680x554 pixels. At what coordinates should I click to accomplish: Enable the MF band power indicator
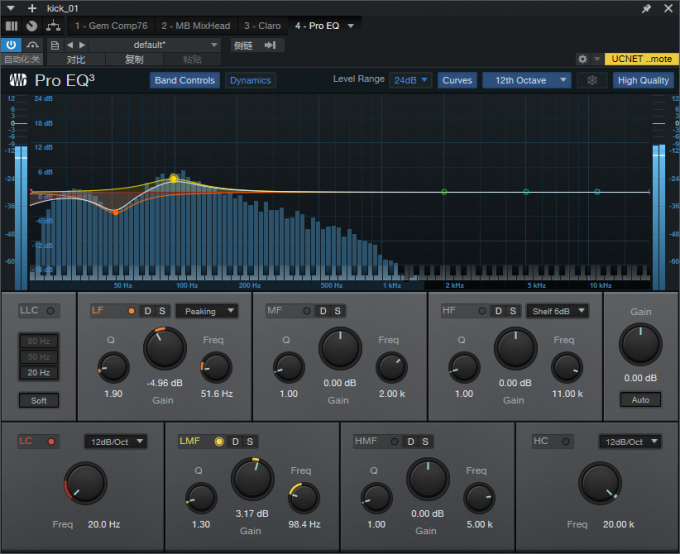(306, 311)
